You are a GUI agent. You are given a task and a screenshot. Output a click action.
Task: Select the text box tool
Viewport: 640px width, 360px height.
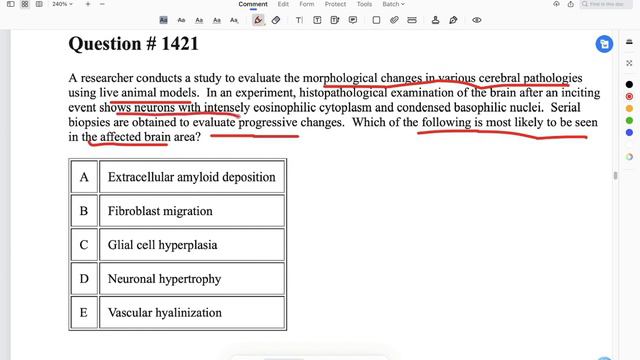pyautogui.click(x=317, y=20)
